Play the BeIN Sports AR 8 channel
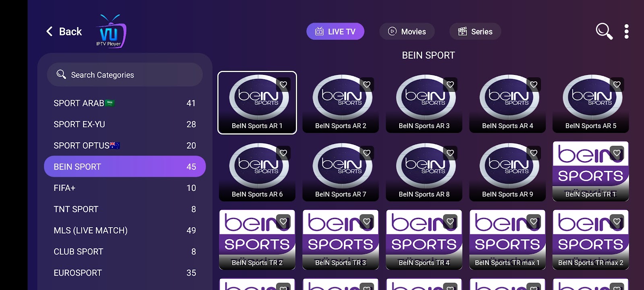This screenshot has height=290, width=644. coord(424,171)
